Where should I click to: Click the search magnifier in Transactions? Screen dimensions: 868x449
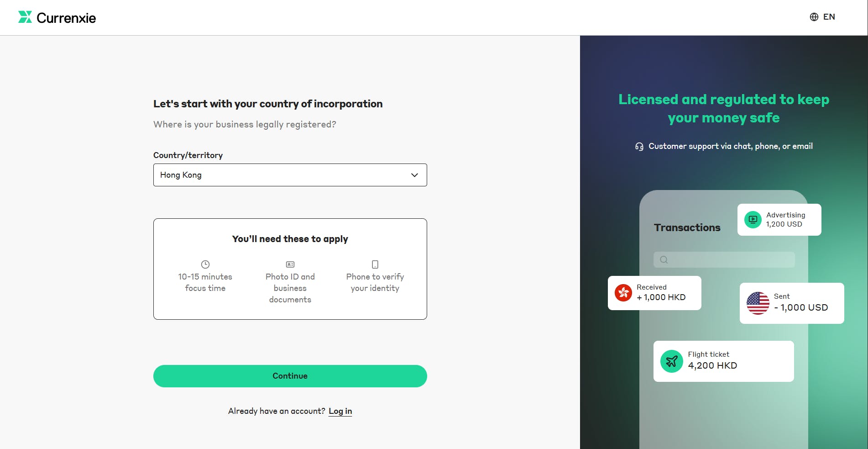pos(663,259)
